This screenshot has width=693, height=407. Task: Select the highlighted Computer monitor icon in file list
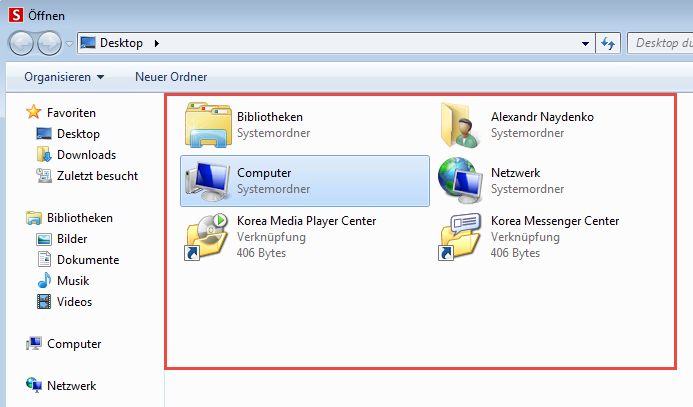click(x=208, y=181)
